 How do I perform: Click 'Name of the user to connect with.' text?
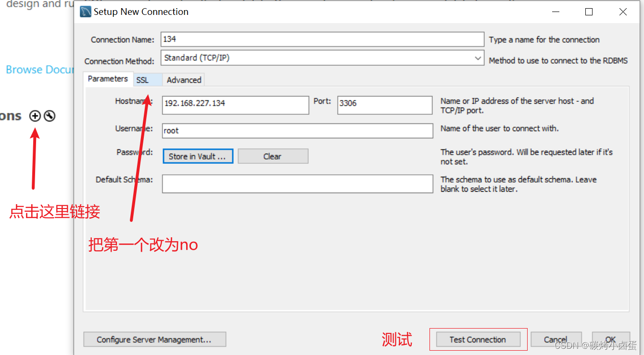500,128
